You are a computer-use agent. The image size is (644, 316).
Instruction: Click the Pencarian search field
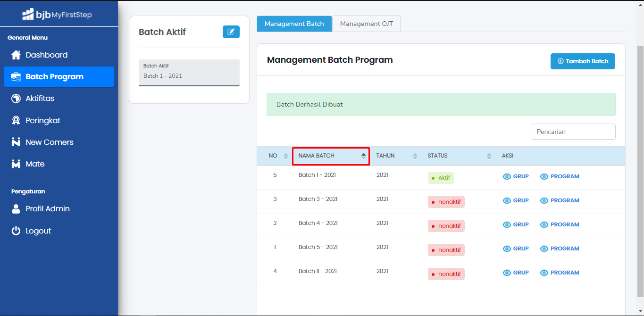573,132
